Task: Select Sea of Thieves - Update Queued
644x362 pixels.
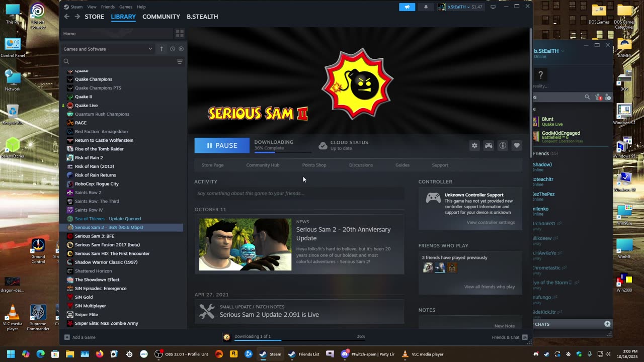Action: (108, 219)
